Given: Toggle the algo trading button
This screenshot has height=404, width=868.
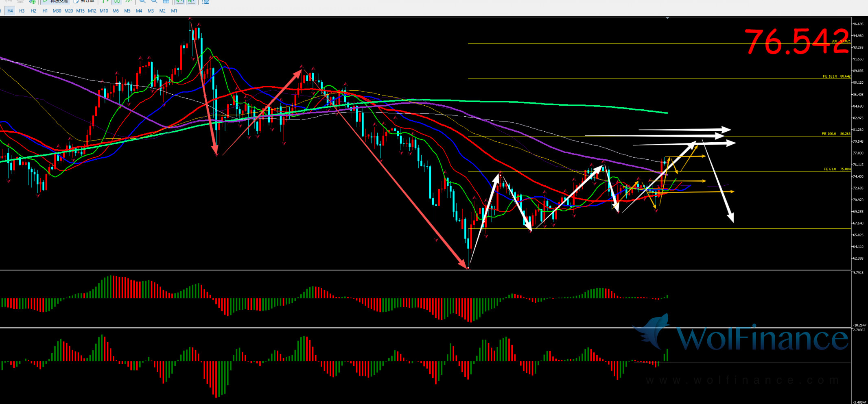Looking at the screenshot, I should point(55,2).
